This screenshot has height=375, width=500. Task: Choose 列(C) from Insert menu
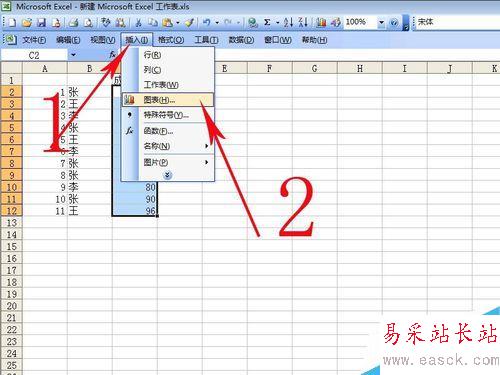(x=168, y=70)
